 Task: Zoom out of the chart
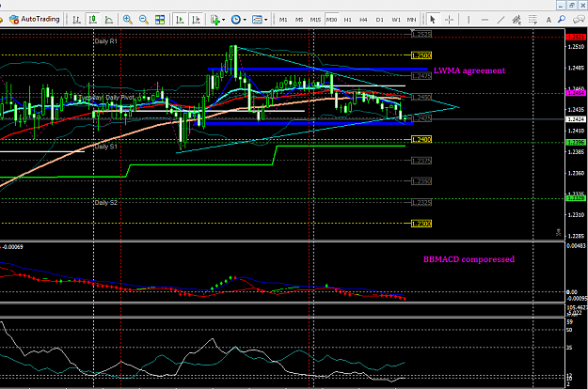(x=143, y=20)
